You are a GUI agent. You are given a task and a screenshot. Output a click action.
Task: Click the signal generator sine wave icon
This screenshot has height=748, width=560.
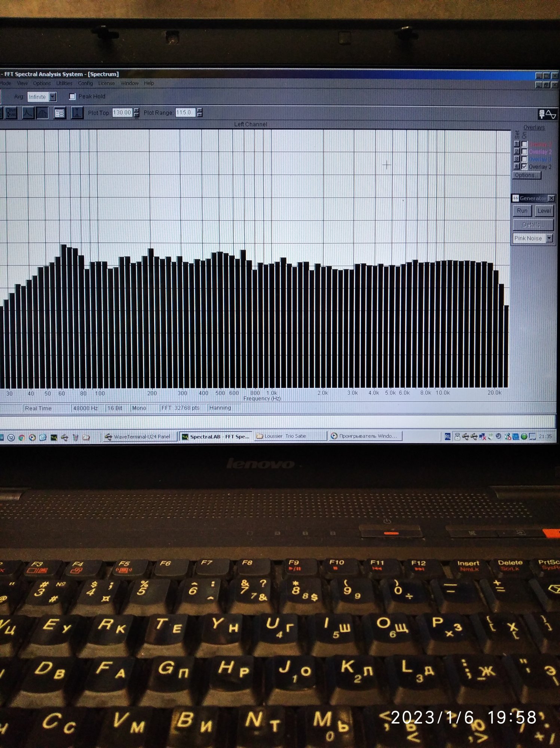tap(548, 114)
